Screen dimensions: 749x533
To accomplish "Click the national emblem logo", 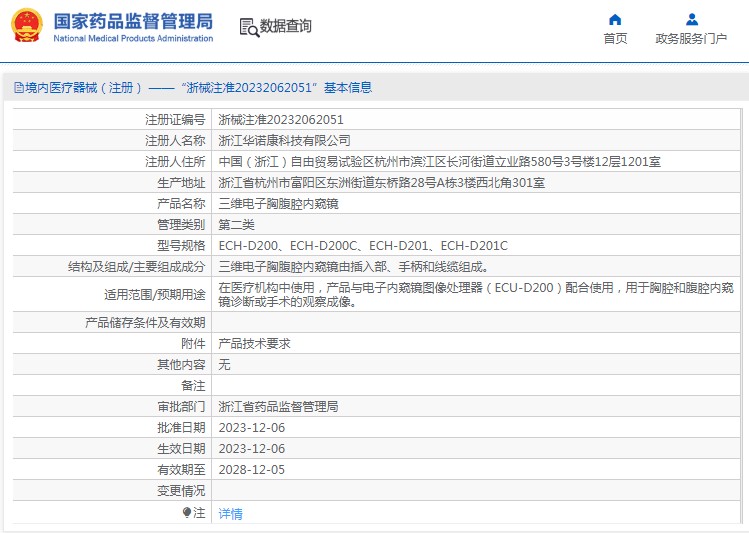I will [27, 25].
